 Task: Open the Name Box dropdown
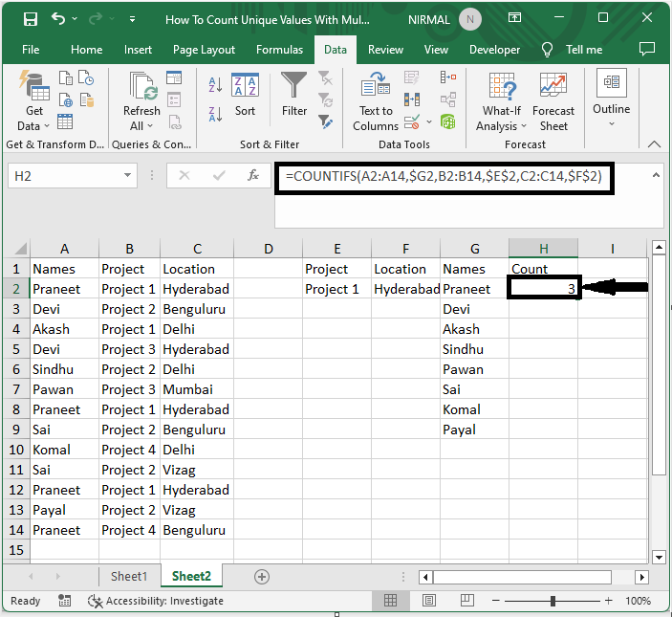(x=127, y=175)
